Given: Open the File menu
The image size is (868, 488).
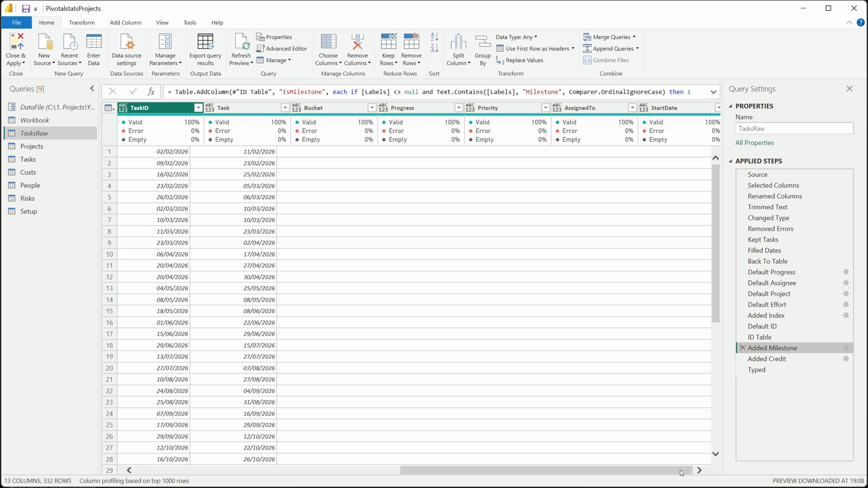Looking at the screenshot, I should tap(17, 23).
